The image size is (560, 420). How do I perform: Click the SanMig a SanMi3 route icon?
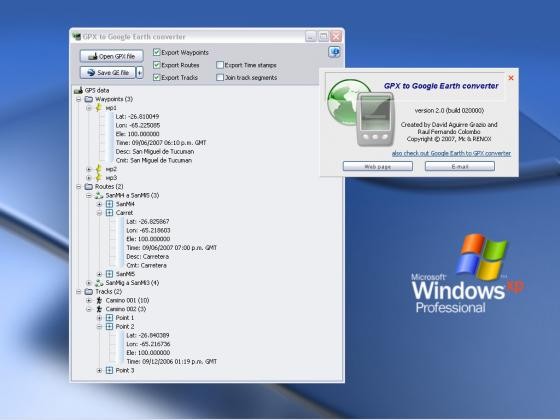point(99,283)
